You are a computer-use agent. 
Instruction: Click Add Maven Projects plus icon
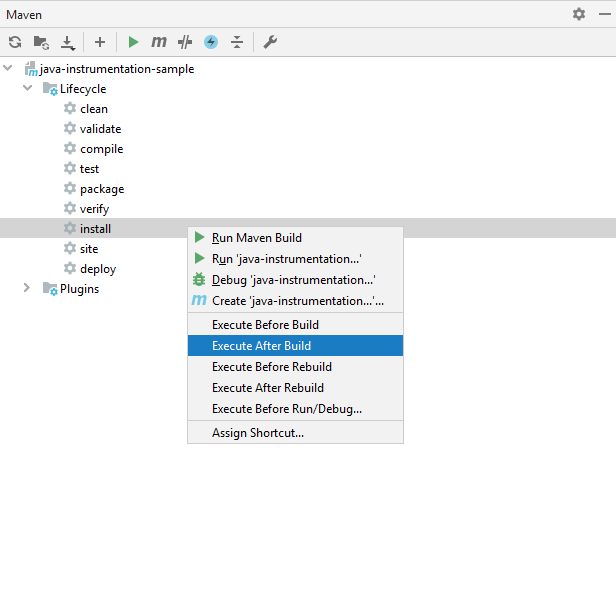(100, 42)
